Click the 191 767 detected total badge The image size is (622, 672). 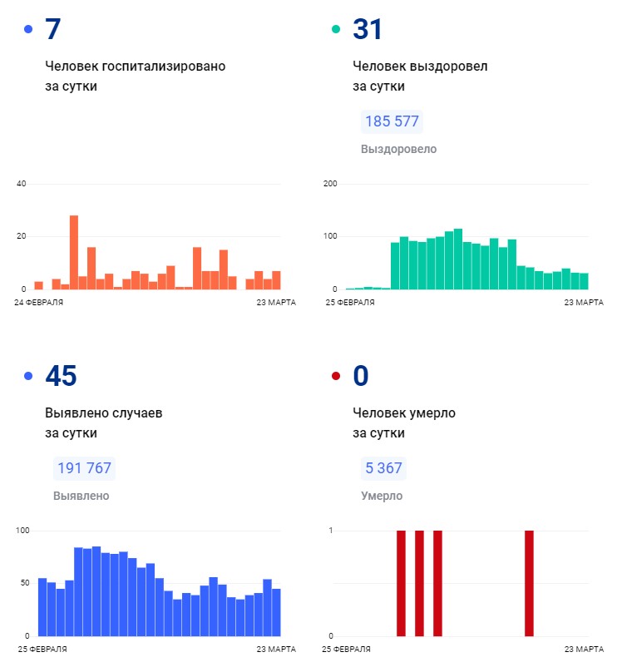(84, 468)
